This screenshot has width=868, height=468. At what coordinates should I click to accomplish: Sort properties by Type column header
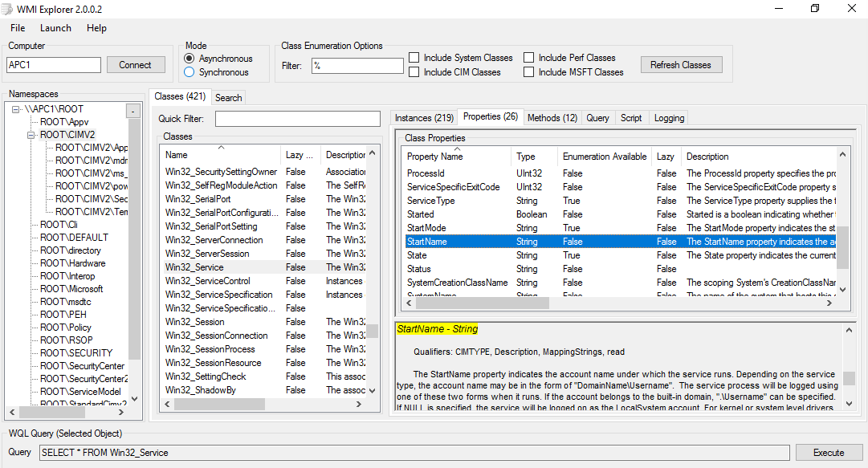coord(535,157)
